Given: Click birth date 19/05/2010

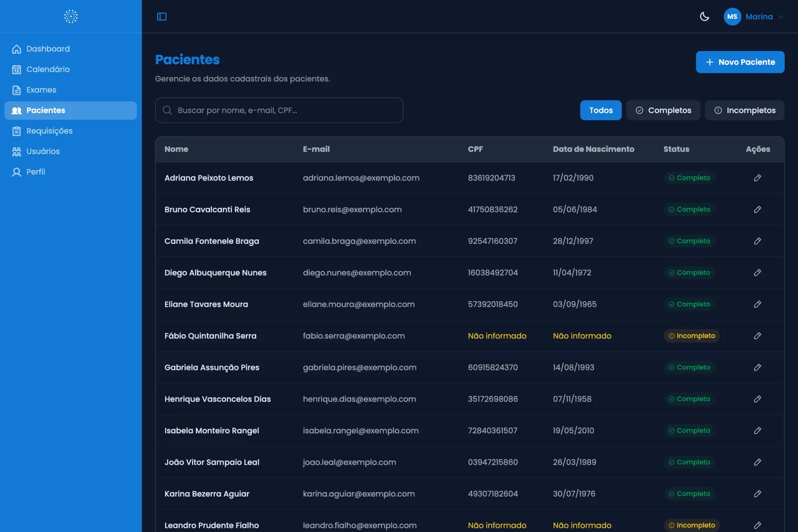Looking at the screenshot, I should (574, 430).
